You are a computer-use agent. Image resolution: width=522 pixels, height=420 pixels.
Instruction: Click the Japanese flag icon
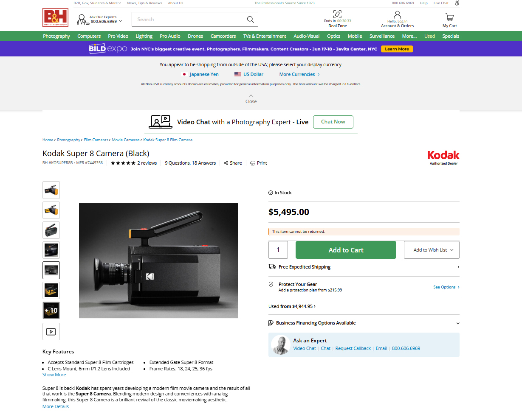[x=184, y=74]
